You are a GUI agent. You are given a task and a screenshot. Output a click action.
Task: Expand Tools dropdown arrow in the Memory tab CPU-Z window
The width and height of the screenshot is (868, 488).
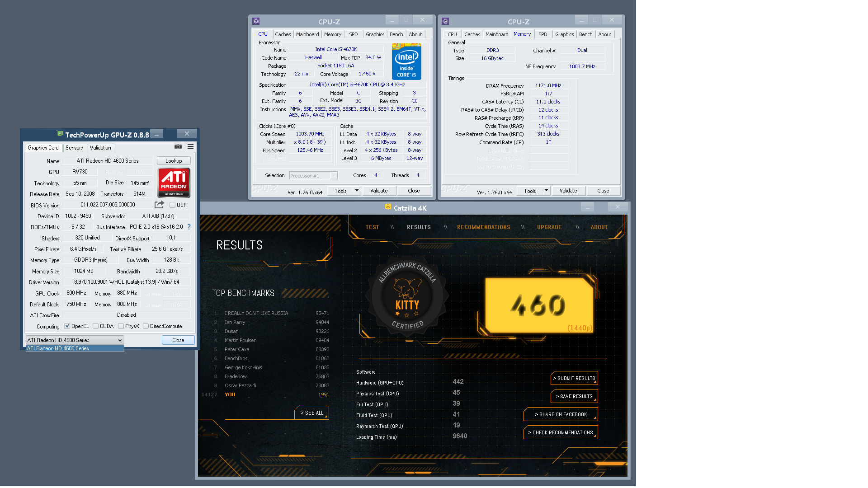pyautogui.click(x=546, y=191)
